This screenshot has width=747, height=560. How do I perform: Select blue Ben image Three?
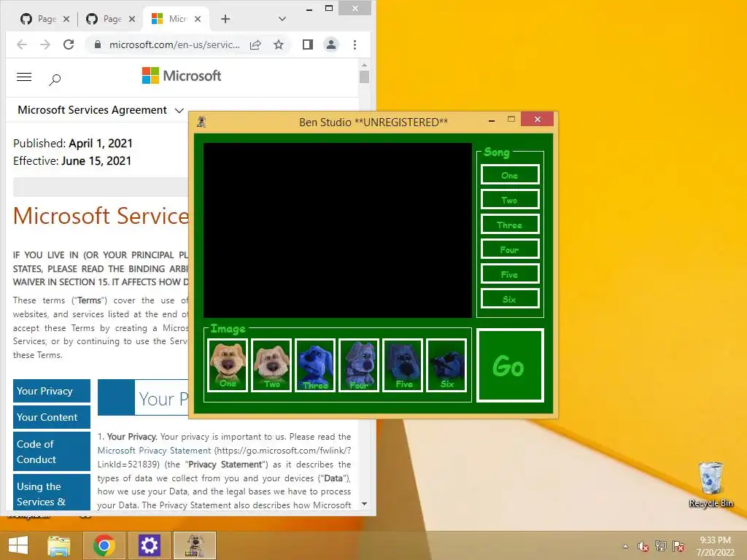pyautogui.click(x=315, y=365)
